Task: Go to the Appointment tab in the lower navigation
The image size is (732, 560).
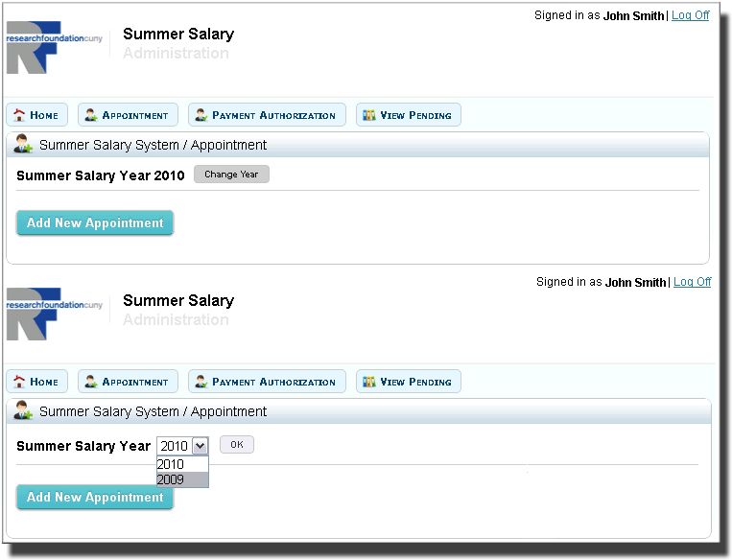Action: coord(128,382)
